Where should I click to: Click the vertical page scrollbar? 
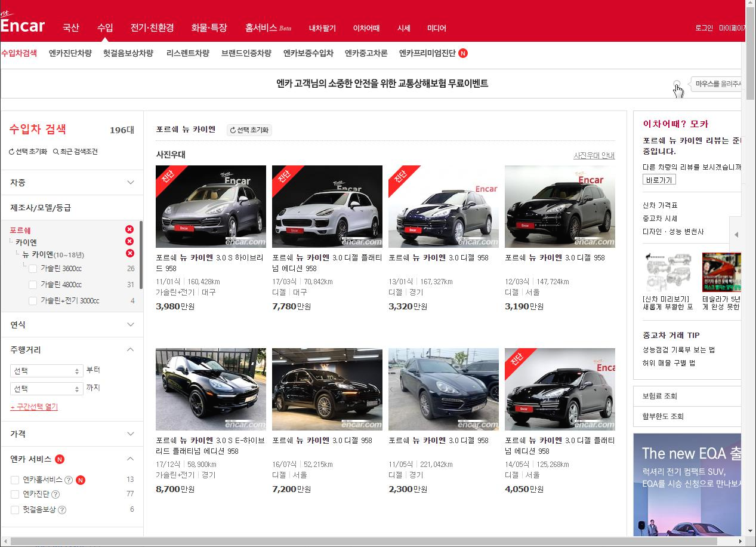point(750,54)
